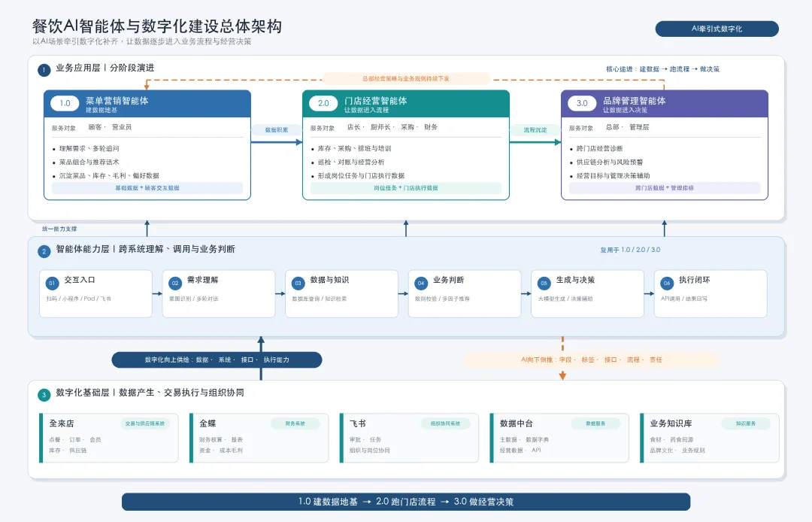Click the '复用于 1.0 / 2.0 / 3.0' text

pyautogui.click(x=630, y=250)
